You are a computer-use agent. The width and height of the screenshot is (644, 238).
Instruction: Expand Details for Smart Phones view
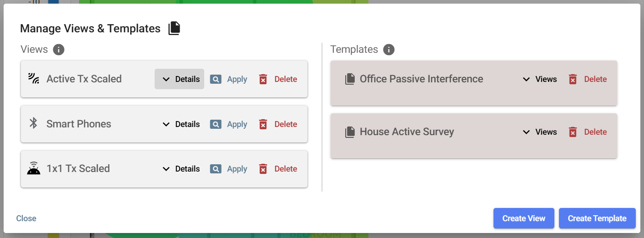pos(181,124)
